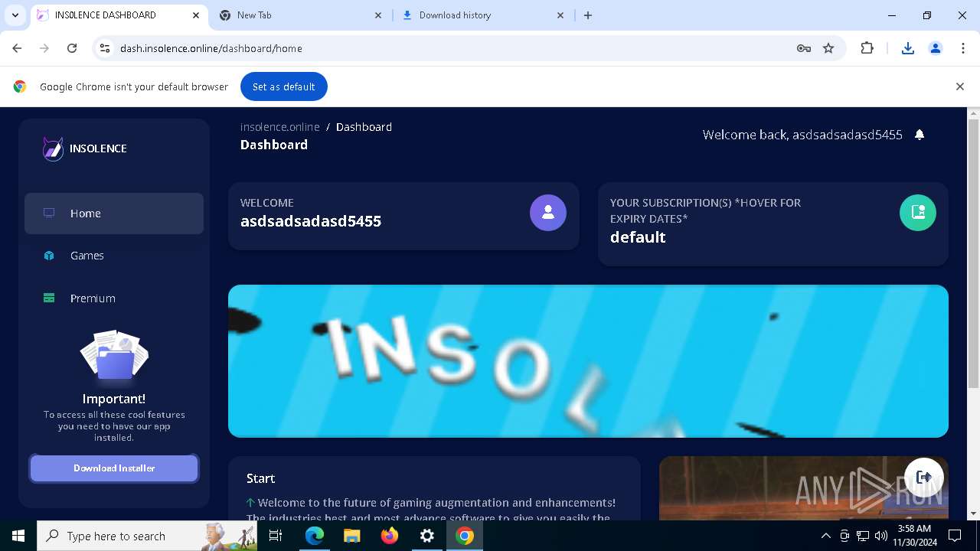Open the Chrome downloads icon
The height and width of the screenshot is (551, 980).
point(907,48)
